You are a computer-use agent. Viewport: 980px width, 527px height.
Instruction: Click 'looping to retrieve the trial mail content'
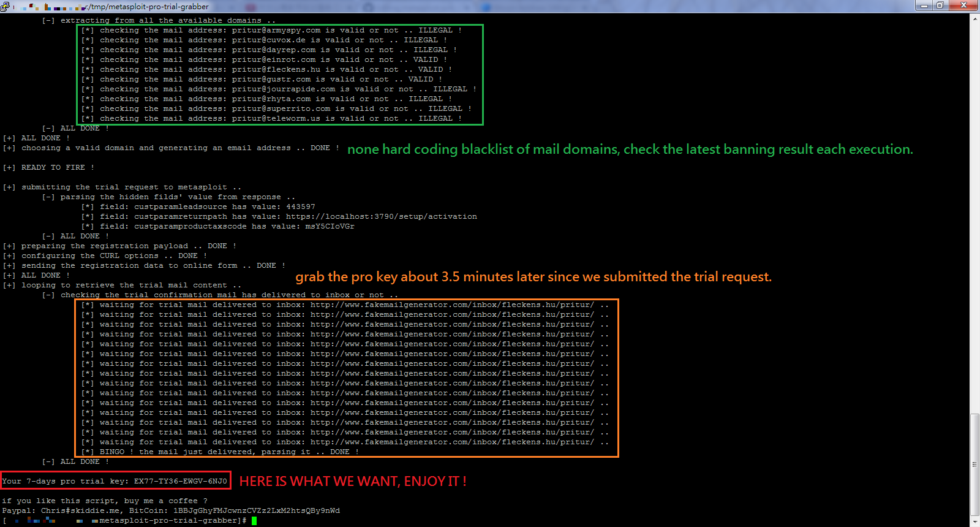(x=122, y=285)
